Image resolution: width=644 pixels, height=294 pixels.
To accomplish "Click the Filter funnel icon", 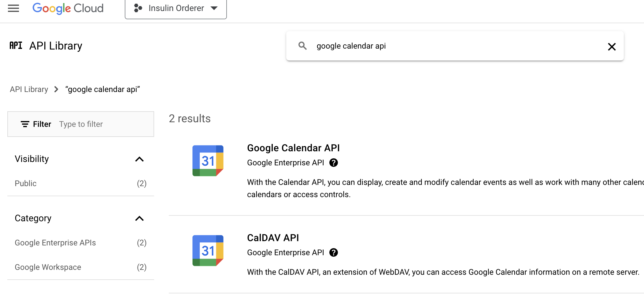I will (25, 124).
